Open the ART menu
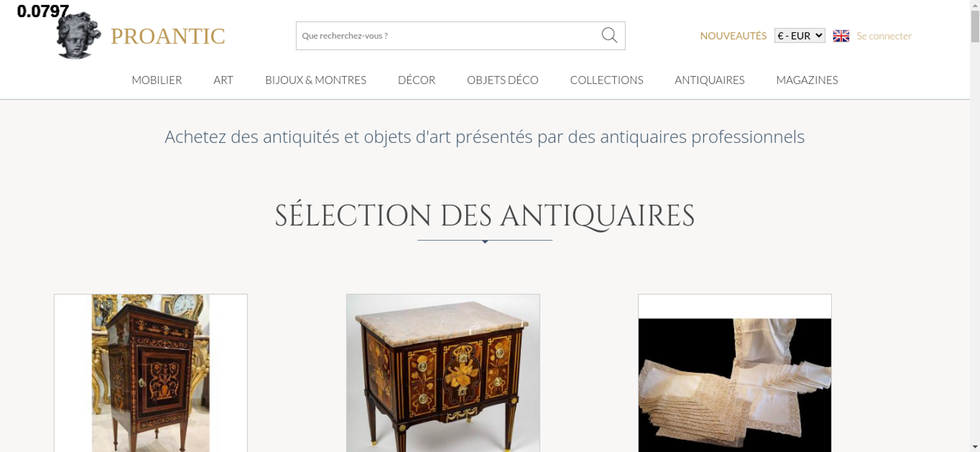The image size is (980, 452). tap(223, 80)
